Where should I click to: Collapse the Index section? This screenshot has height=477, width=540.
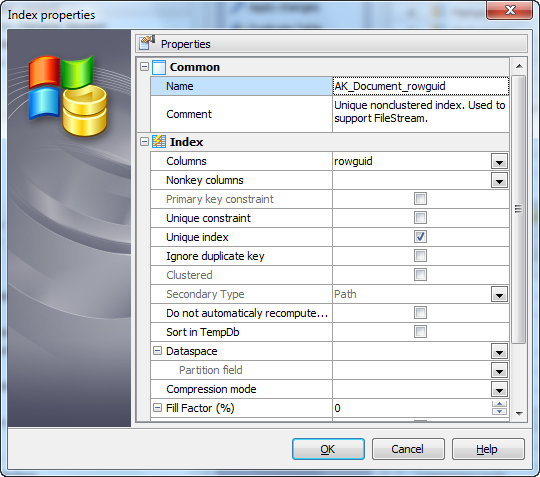click(144, 141)
